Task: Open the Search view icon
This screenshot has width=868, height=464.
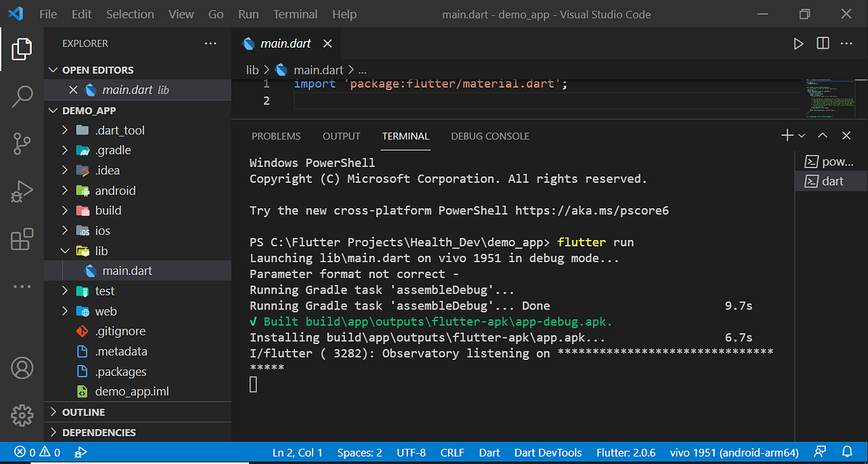Action: [22, 96]
